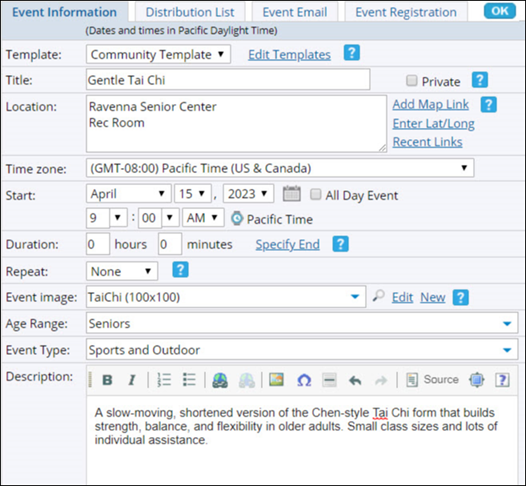Enable the All Day Event checkbox

(x=315, y=194)
